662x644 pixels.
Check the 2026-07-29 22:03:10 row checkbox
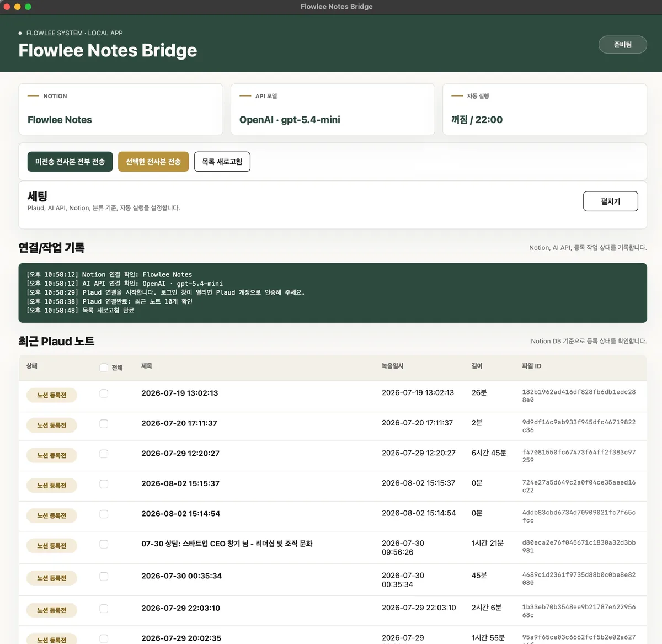tap(104, 609)
